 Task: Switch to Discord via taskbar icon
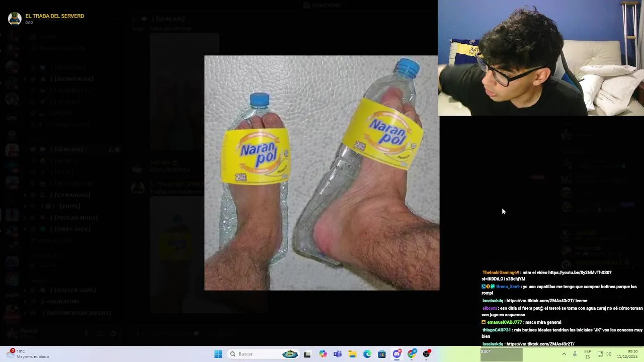coord(397,354)
